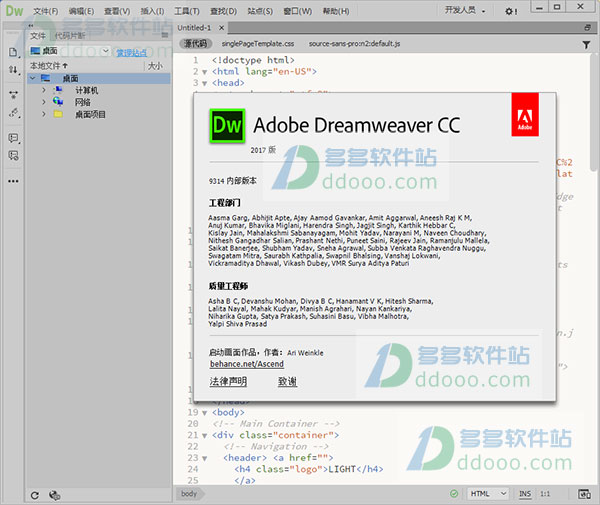
Task: Open the behance.net/Ascend link
Action: pyautogui.click(x=247, y=364)
